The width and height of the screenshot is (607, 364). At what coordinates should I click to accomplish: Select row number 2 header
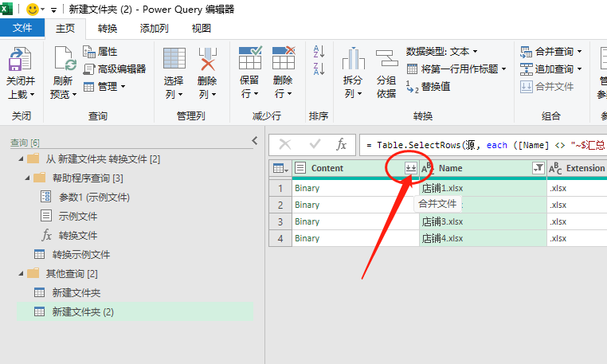[x=280, y=205]
